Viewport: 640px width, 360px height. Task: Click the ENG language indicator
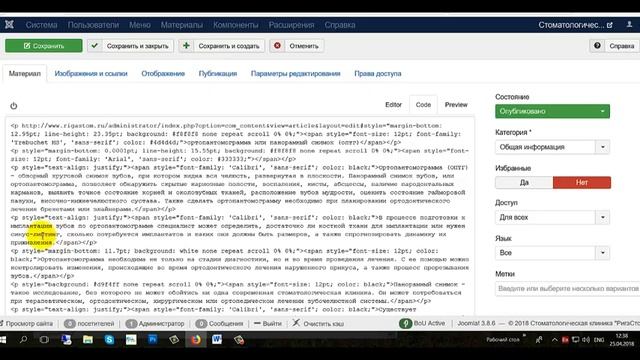click(599, 340)
